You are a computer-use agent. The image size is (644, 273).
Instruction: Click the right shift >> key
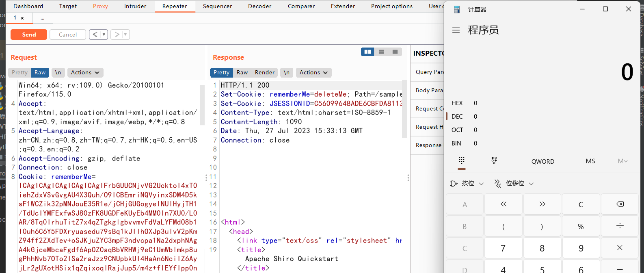[x=542, y=204]
